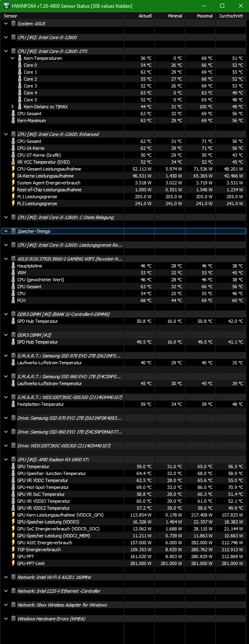Click lightning icon of PL2 Leistungsgrenze
Image resolution: width=249 pixels, height=644 pixels.
click(13, 204)
